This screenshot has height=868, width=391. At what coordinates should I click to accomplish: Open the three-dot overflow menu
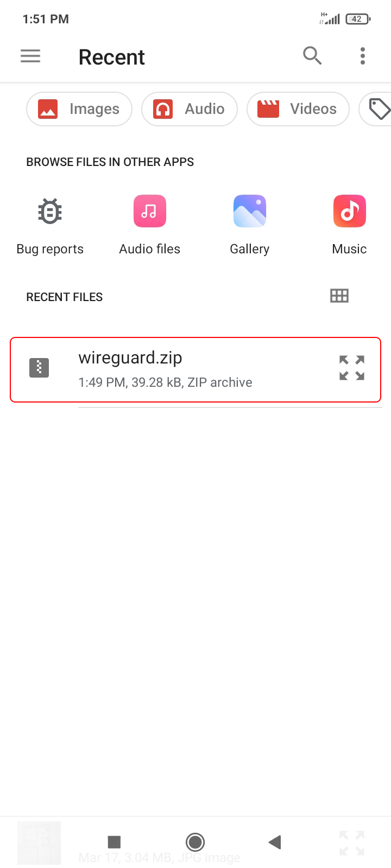click(363, 56)
